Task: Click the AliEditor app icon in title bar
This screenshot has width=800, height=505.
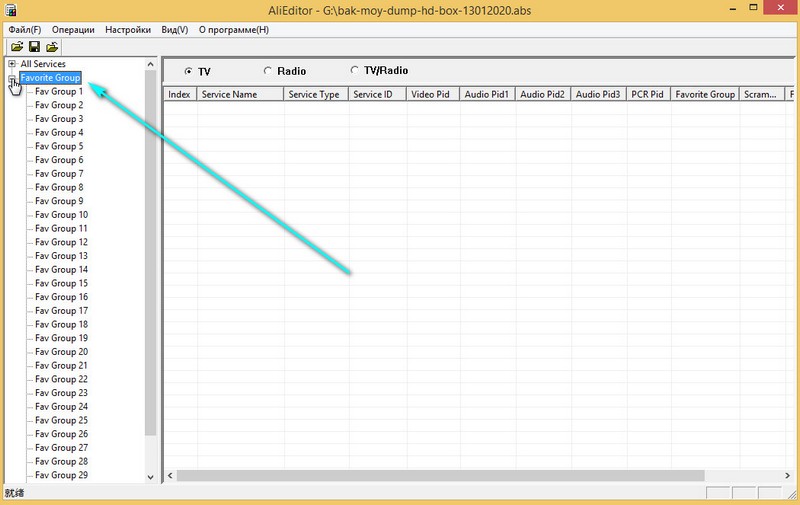Action: coord(11,10)
